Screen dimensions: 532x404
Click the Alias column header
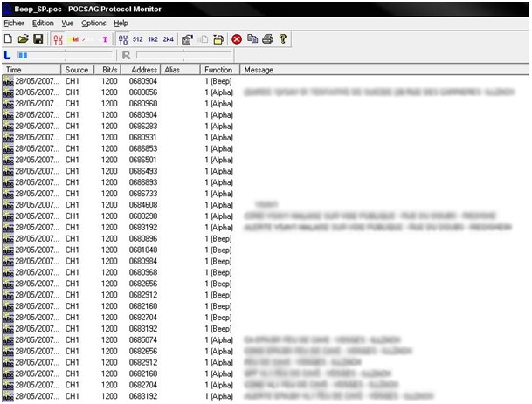[x=180, y=70]
